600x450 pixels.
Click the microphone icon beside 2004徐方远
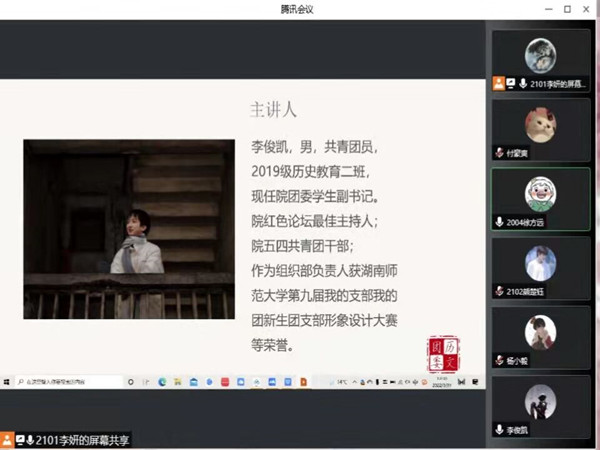[x=499, y=222]
